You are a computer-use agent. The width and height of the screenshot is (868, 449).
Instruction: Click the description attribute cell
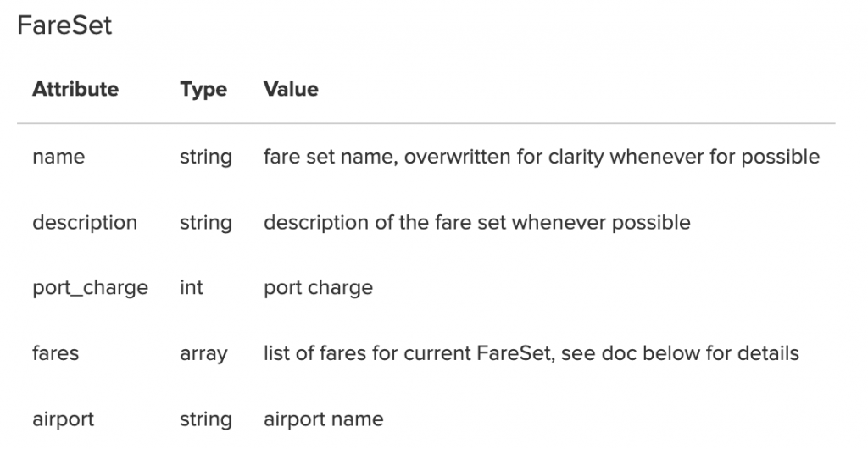[85, 222]
